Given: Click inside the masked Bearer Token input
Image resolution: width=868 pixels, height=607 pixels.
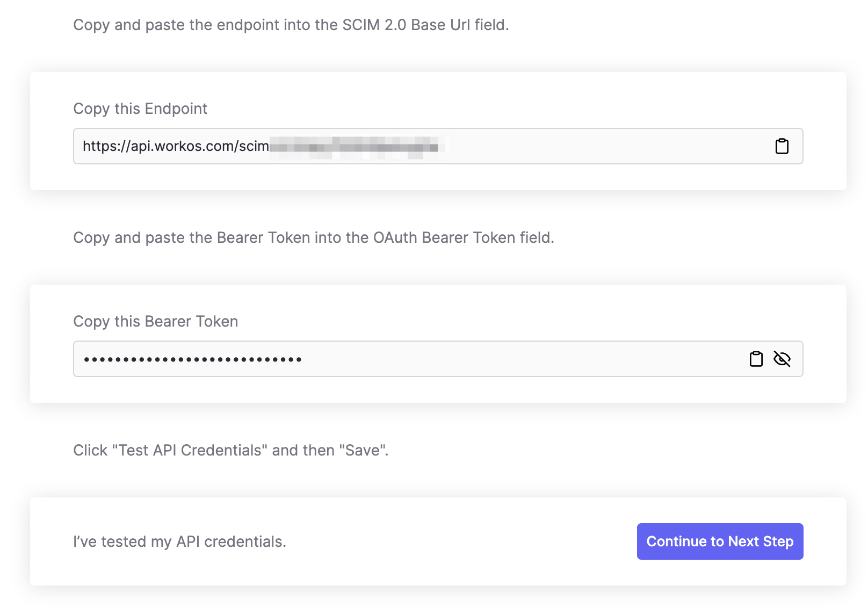Looking at the screenshot, I should (376, 359).
